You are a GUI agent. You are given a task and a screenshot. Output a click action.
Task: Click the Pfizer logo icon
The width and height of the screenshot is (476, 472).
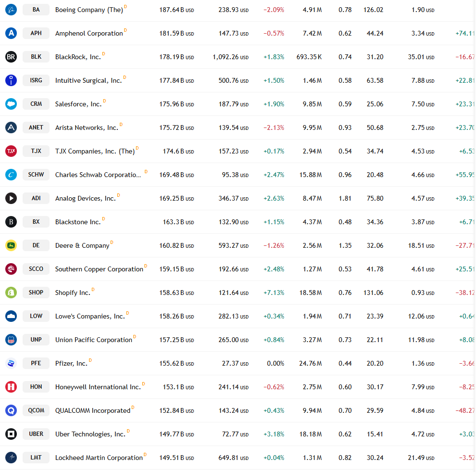[11, 363]
